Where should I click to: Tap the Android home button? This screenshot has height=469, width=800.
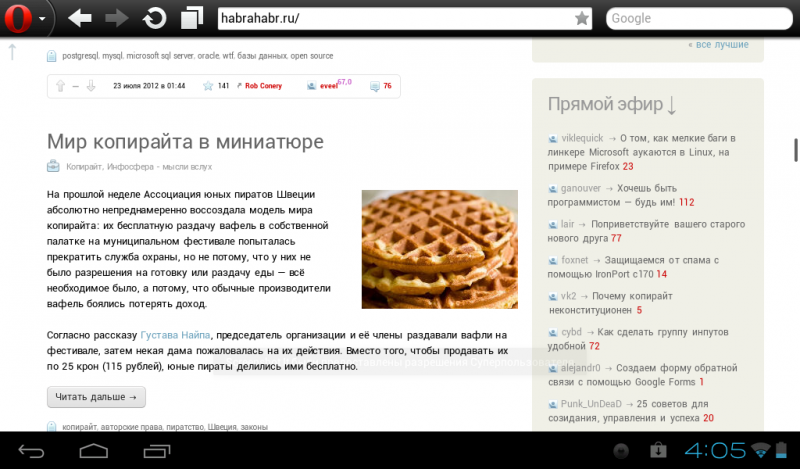click(x=94, y=451)
